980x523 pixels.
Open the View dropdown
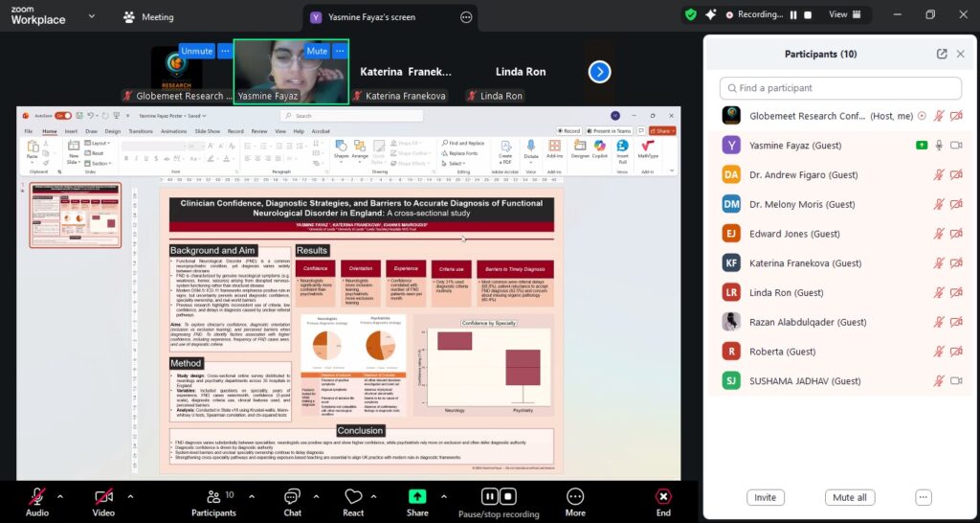point(844,15)
